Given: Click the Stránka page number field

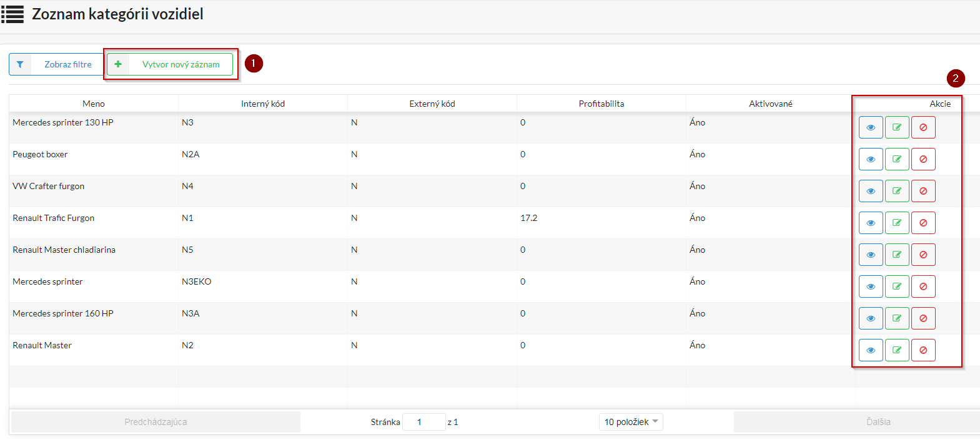Looking at the screenshot, I should [423, 422].
